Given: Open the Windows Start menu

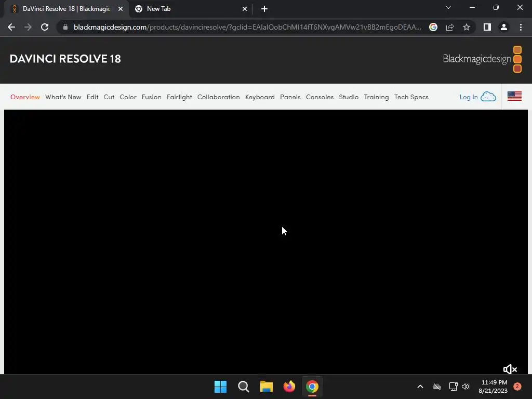Looking at the screenshot, I should 220,387.
